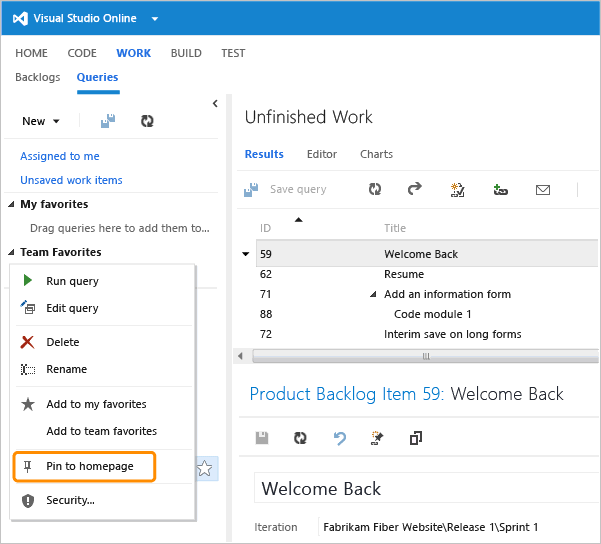This screenshot has height=544, width=601.
Task: Click the horizontal scrollbar left arrow
Action: pos(240,356)
